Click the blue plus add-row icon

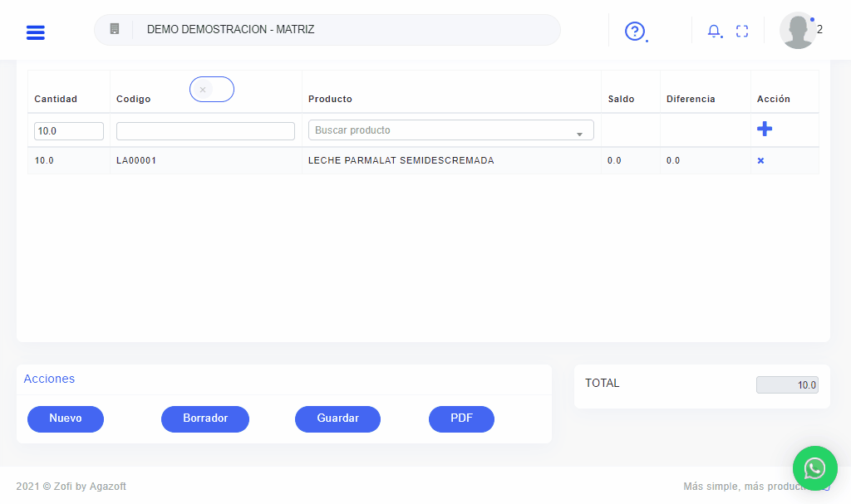tap(765, 130)
